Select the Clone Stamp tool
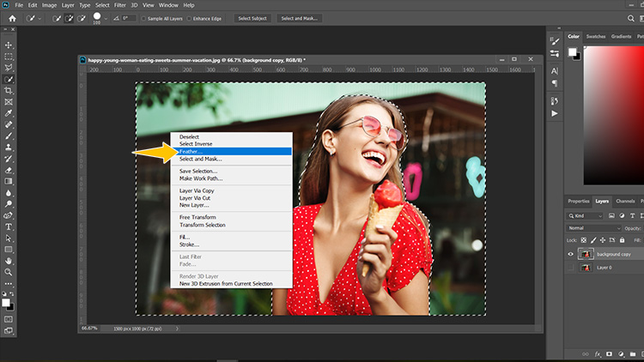This screenshot has height=362, width=644. tap(9, 147)
